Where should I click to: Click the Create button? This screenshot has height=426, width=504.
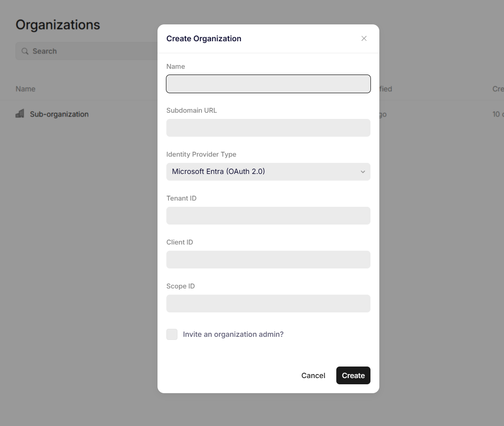(x=353, y=375)
